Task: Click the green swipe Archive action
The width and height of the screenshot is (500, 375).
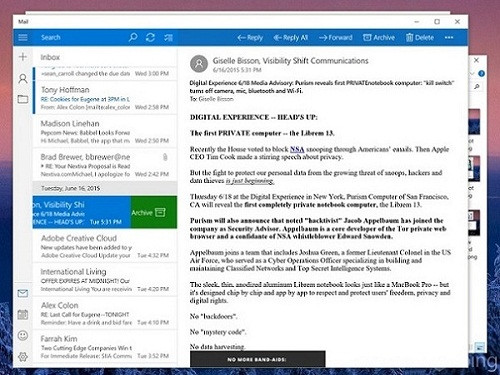Action: [x=154, y=212]
